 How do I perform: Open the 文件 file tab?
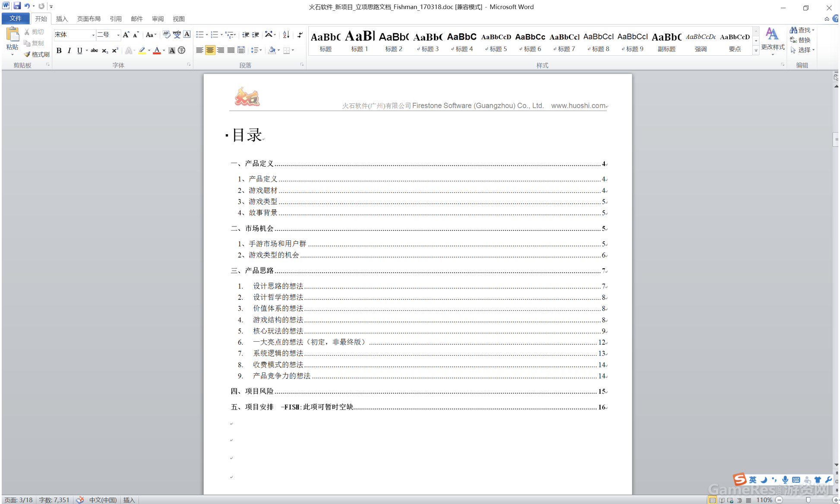click(x=16, y=19)
